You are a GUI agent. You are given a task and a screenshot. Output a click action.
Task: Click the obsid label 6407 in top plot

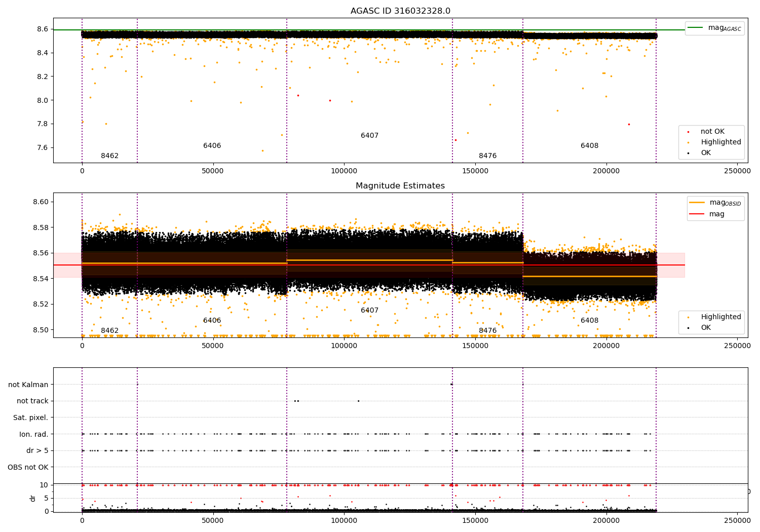369,136
